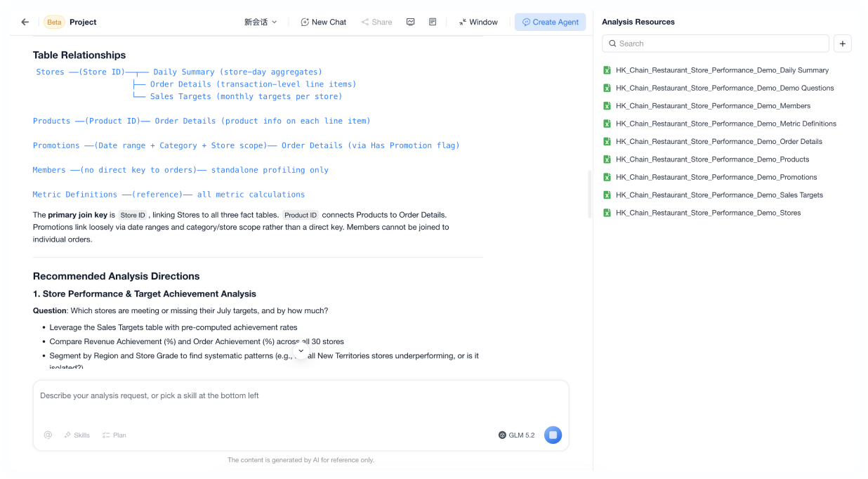868x479 pixels.
Task: Click the Excel icon for Members file
Action: pyautogui.click(x=607, y=106)
